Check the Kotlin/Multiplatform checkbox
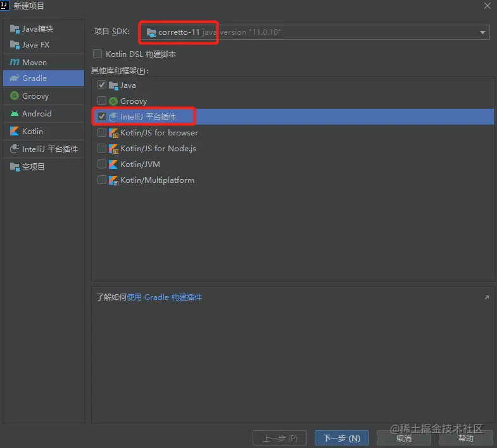The height and width of the screenshot is (448, 497). click(102, 180)
